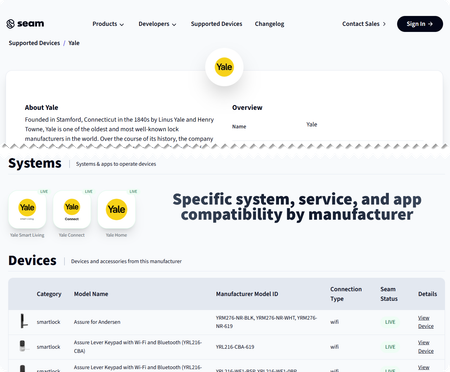
Task: Expand the Developers menu
Action: coord(157,24)
